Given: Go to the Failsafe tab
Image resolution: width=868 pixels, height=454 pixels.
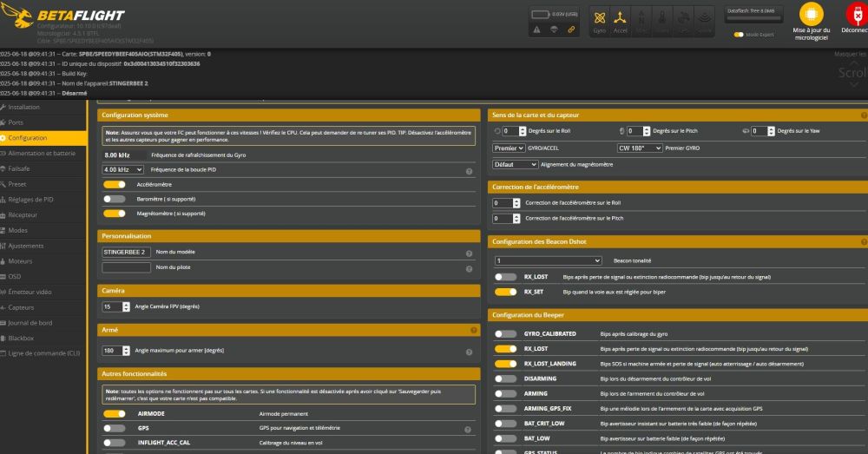Looking at the screenshot, I should click(x=19, y=168).
